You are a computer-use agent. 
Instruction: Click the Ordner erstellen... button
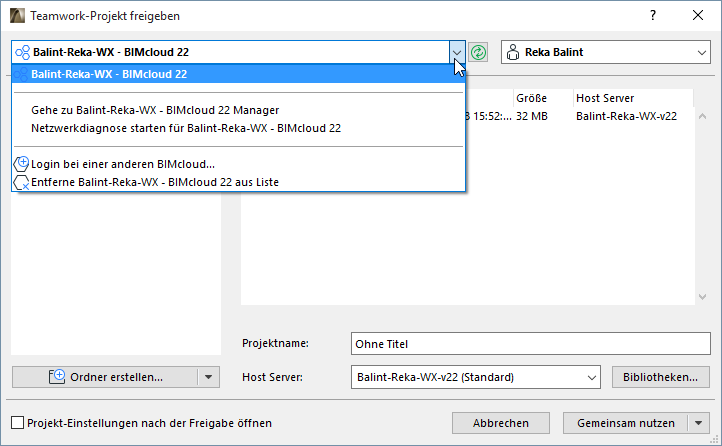pyautogui.click(x=105, y=377)
